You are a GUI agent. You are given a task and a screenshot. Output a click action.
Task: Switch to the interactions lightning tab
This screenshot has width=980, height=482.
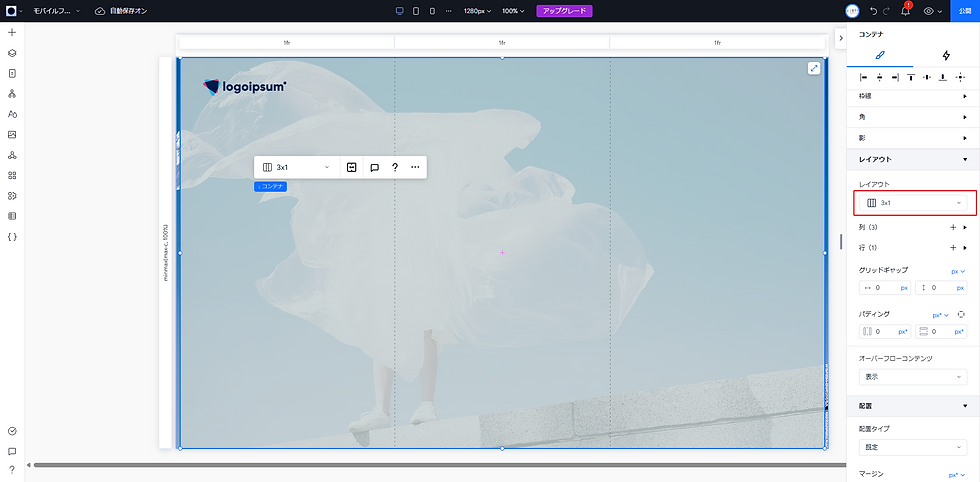pos(946,56)
